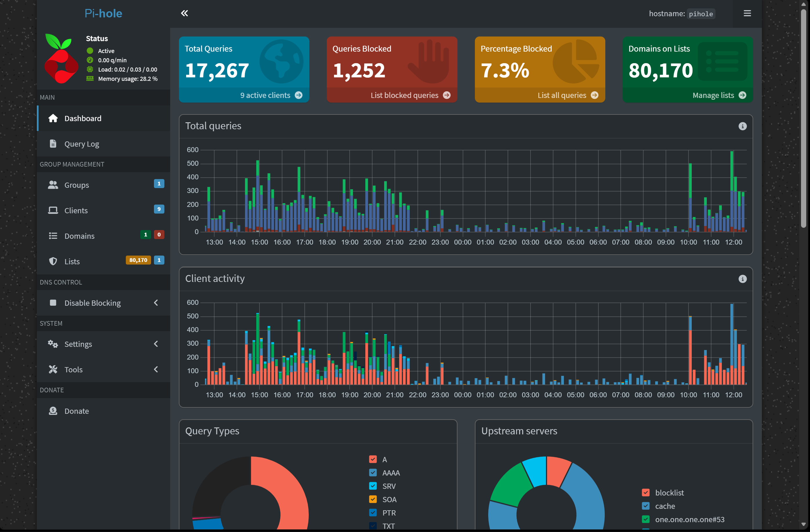Expand the Settings submenu chevron
The width and height of the screenshot is (810, 532).
[x=156, y=344]
